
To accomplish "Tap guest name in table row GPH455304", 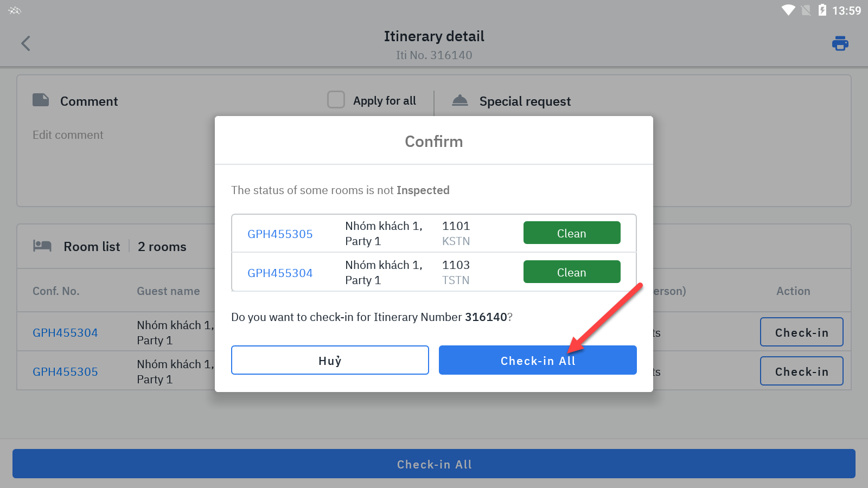I will 175,333.
